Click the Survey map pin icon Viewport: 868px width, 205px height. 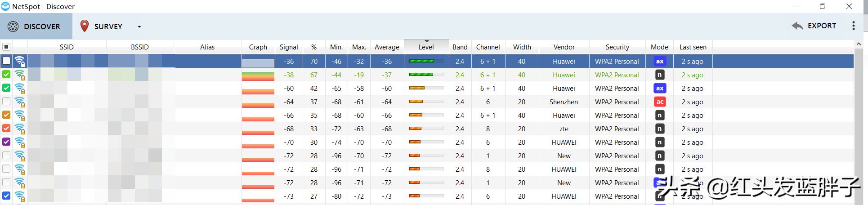(84, 26)
